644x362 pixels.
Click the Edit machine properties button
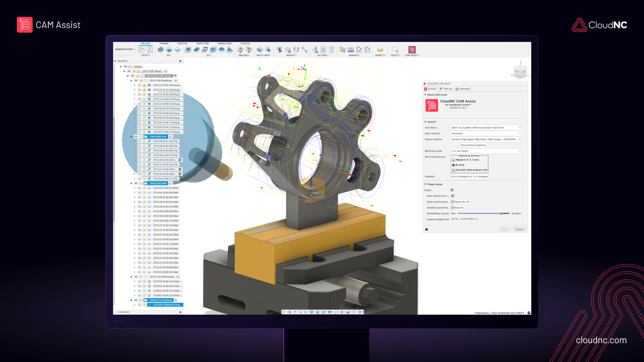(x=473, y=145)
